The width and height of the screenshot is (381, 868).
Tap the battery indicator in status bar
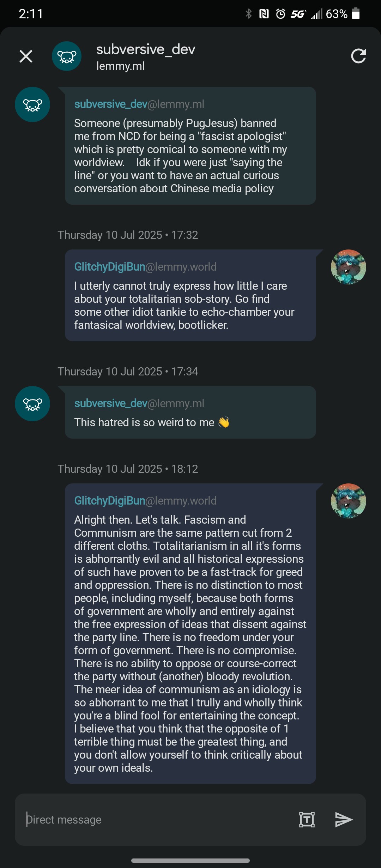(356, 14)
